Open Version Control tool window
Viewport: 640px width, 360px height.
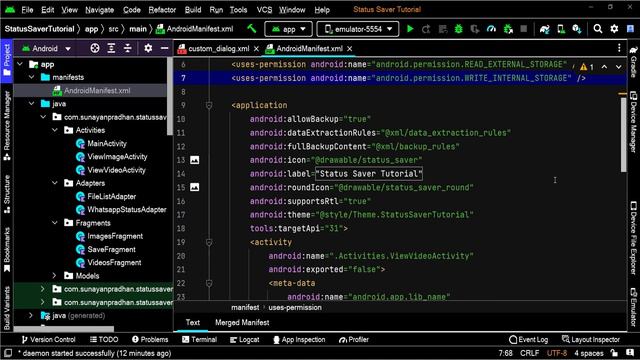tap(48, 339)
